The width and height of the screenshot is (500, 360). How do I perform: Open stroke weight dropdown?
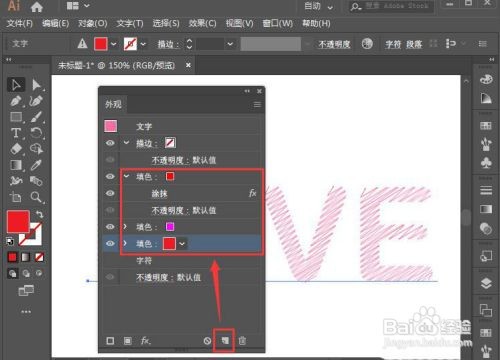pyautogui.click(x=230, y=44)
